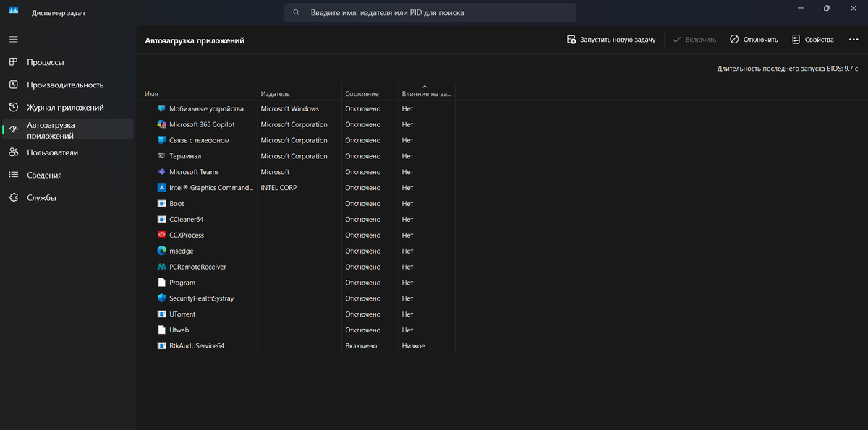Screen dimensions: 868x430
Task: Click the msedge browser icon
Action: coord(162,251)
